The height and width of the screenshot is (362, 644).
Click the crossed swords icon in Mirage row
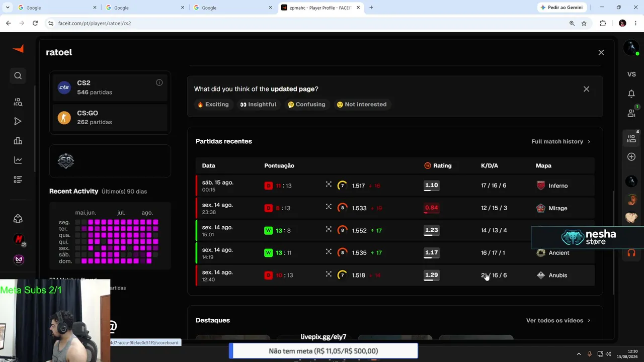tap(329, 207)
